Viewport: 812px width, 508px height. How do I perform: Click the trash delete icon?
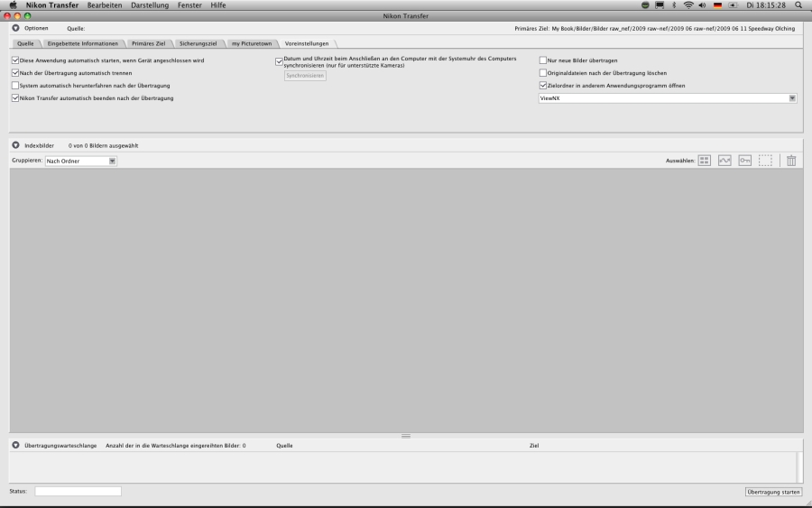(791, 161)
